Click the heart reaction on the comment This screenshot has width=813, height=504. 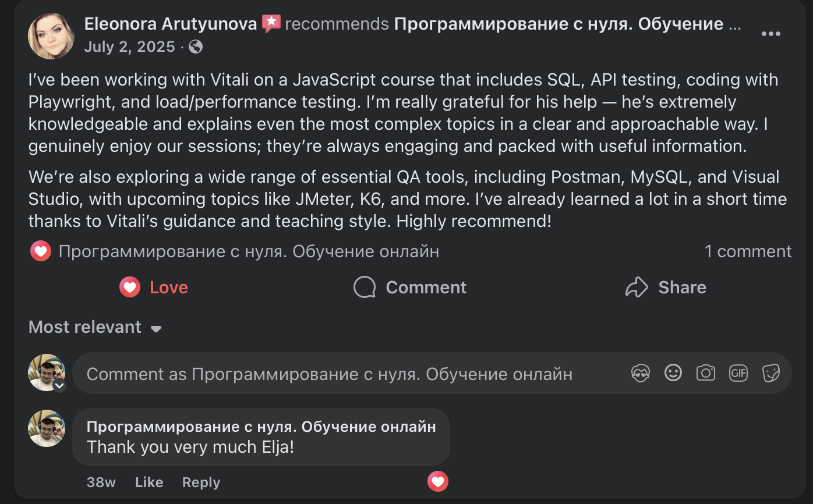(438, 481)
